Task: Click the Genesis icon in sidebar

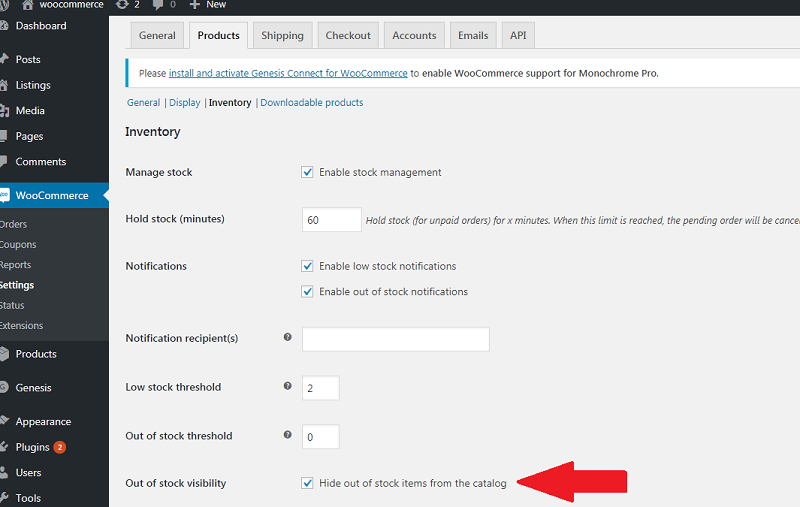Action: point(4,387)
